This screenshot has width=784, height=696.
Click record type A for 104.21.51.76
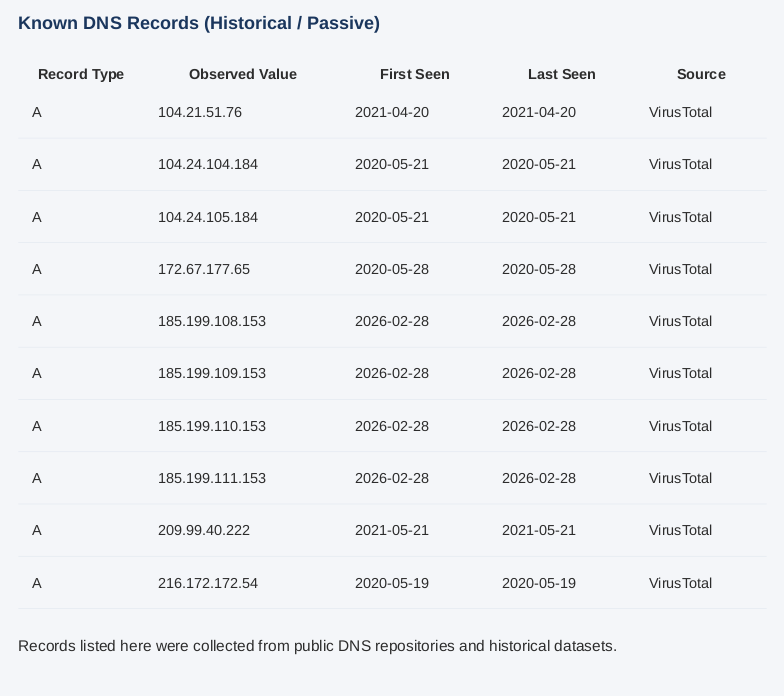(x=36, y=112)
